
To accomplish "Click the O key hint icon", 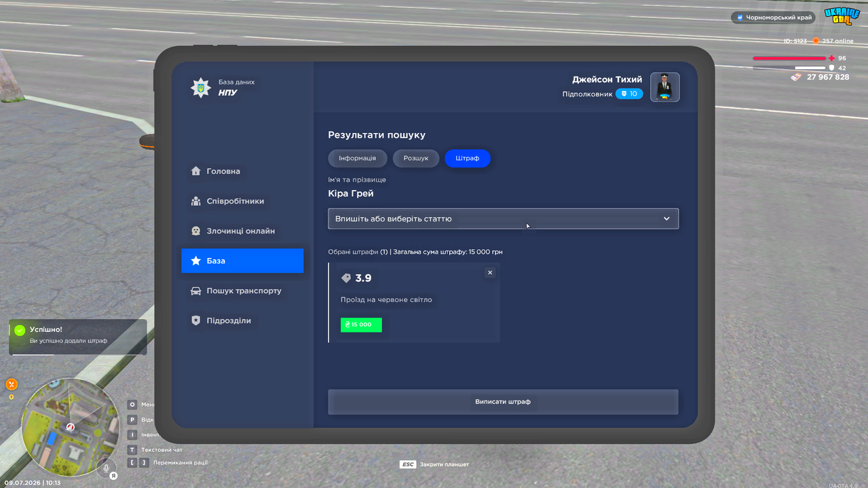I will point(132,405).
